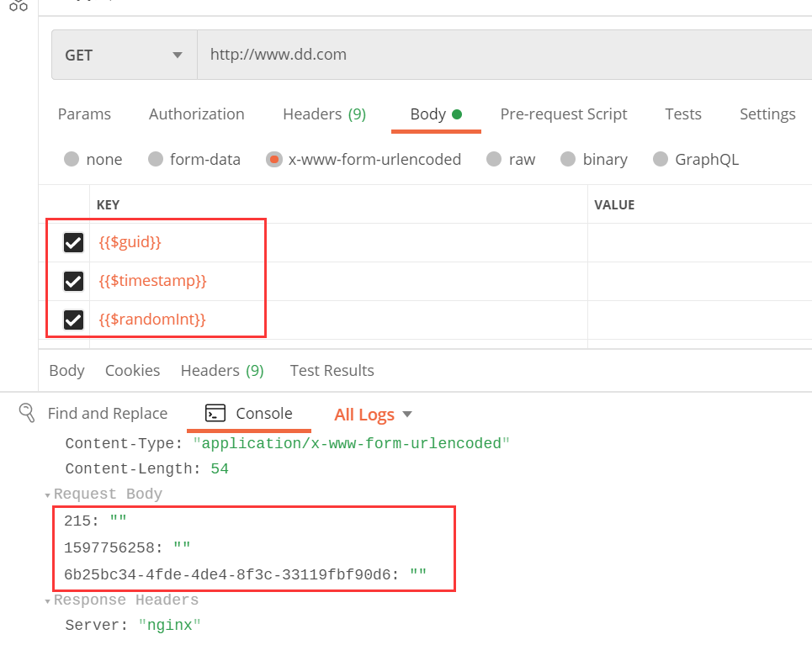The image size is (812, 645).
Task: Switch to the Params tab
Action: pyautogui.click(x=84, y=114)
